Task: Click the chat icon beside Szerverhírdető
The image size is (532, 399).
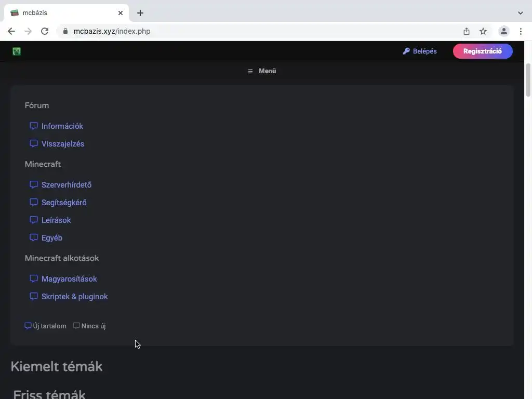Action: pos(34,184)
